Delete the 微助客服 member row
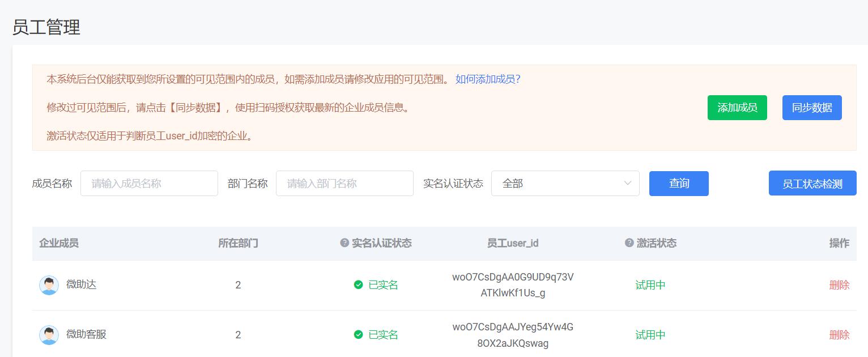Image resolution: width=868 pixels, height=357 pixels. tap(839, 335)
